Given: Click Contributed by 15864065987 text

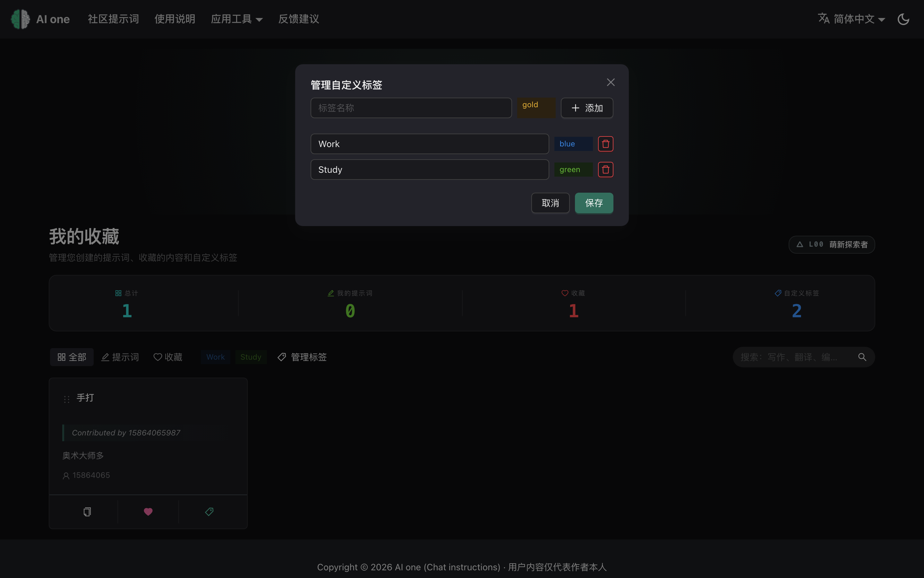Looking at the screenshot, I should 126,433.
